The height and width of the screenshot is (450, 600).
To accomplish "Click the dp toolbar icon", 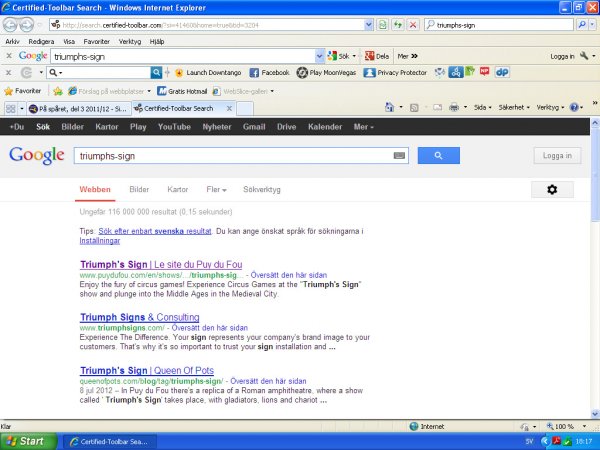I will point(502,72).
